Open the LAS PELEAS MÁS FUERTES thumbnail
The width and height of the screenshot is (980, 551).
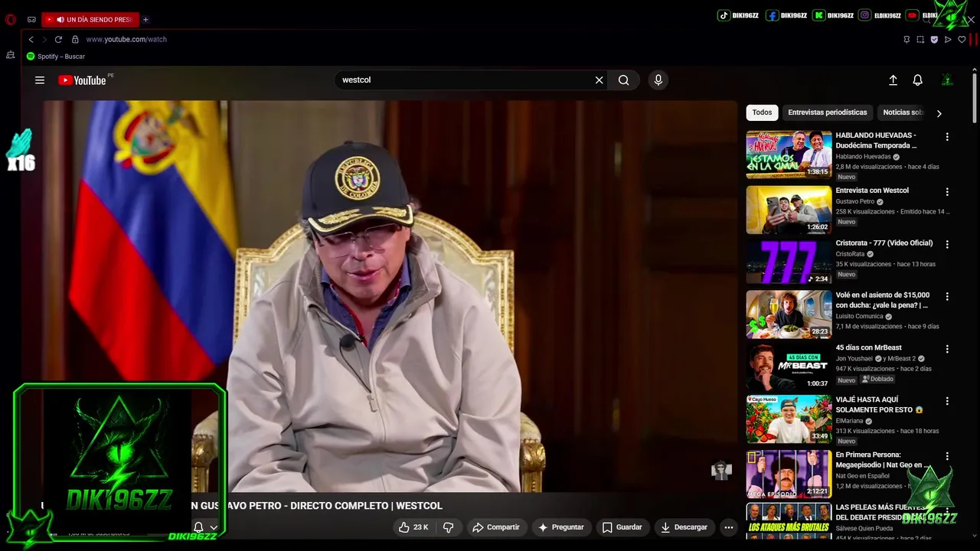point(789,522)
